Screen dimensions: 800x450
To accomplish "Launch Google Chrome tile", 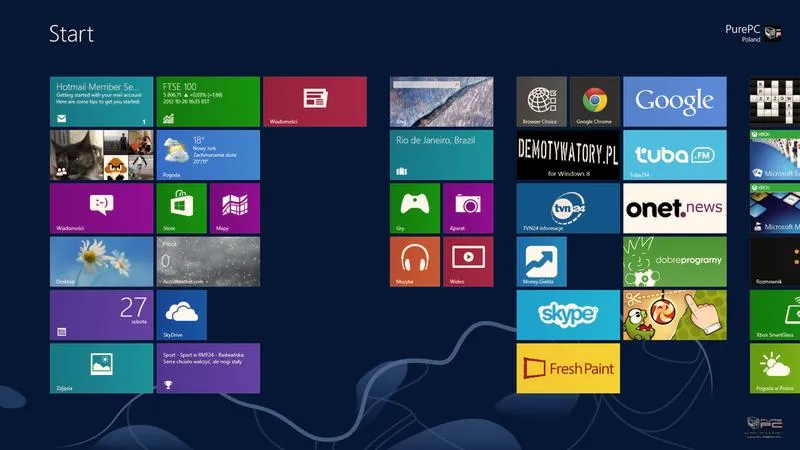I will tap(595, 102).
